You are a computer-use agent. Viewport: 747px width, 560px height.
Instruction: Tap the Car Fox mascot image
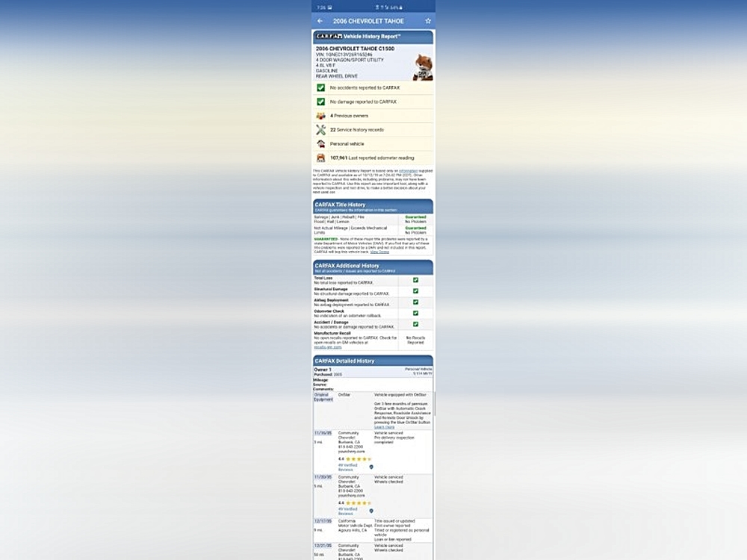click(423, 67)
